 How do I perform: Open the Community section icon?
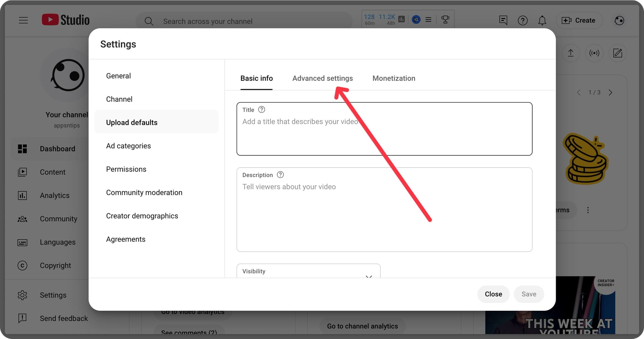click(22, 219)
